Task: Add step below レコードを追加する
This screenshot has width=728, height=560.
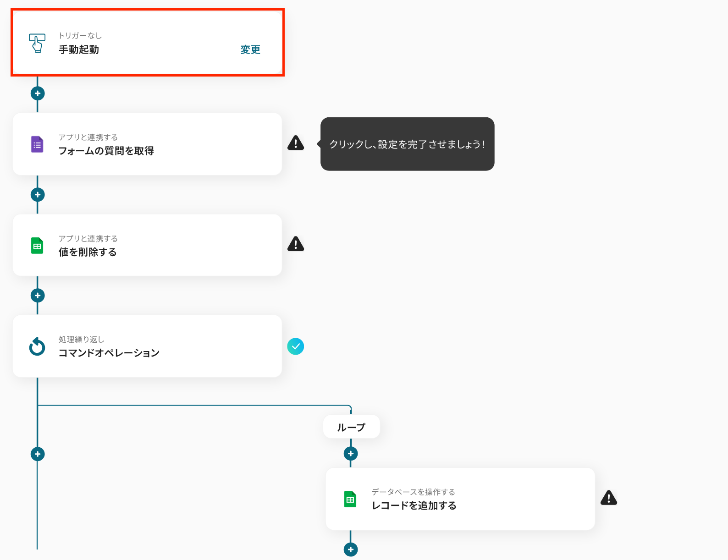Action: coord(351,549)
